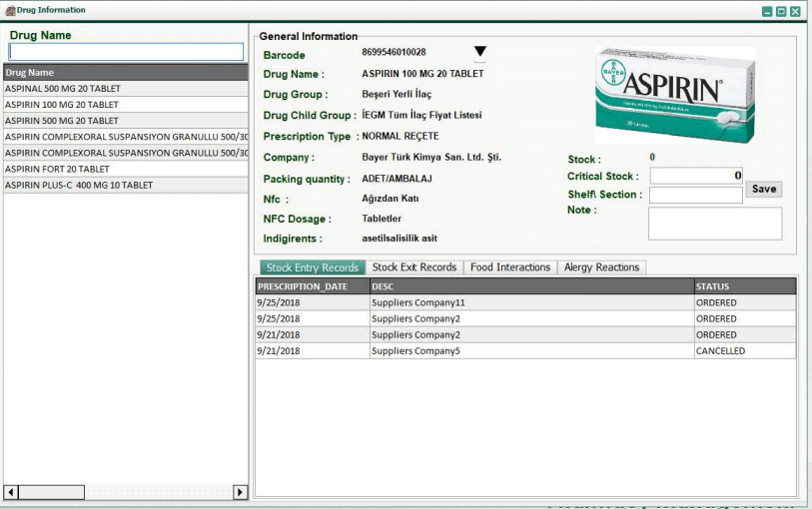Sort by PRESCRIPTION_DATE column header

pyautogui.click(x=312, y=286)
